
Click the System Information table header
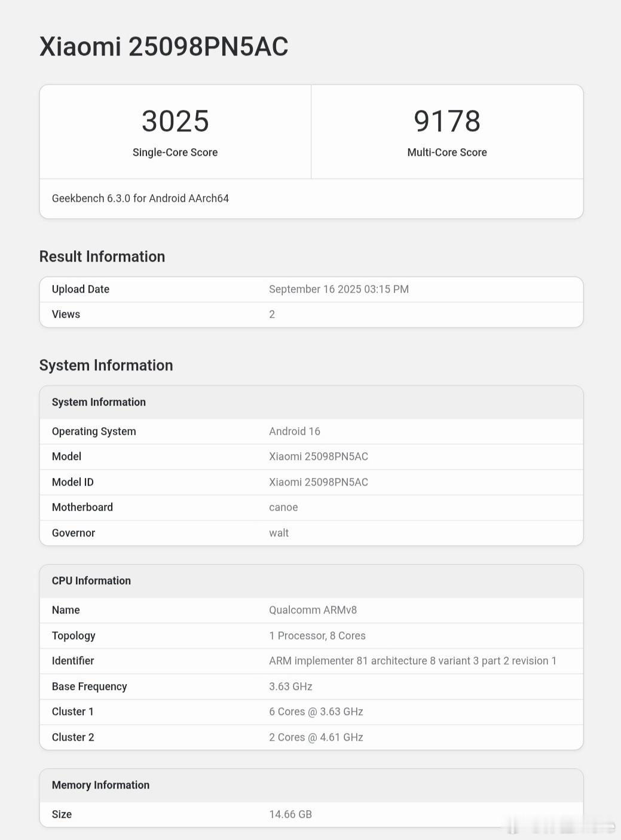99,402
